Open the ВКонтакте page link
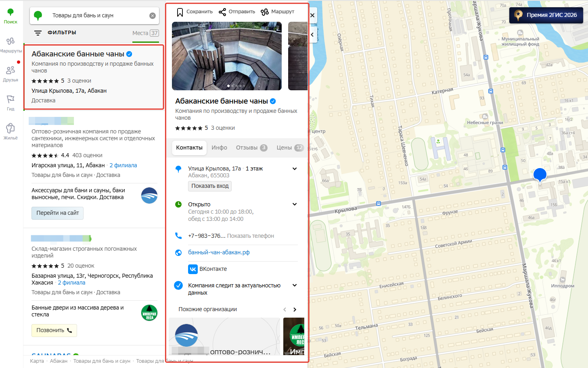The width and height of the screenshot is (588, 368). [207, 269]
